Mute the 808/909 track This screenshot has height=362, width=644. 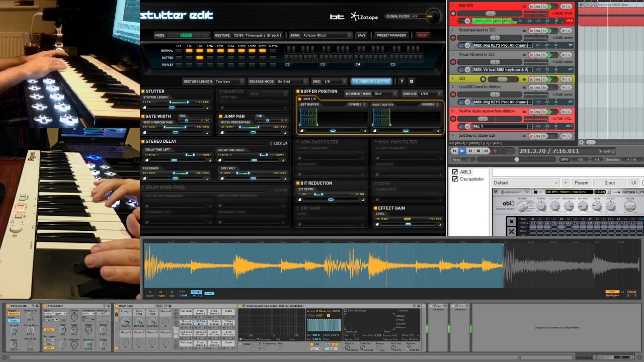tap(563, 7)
